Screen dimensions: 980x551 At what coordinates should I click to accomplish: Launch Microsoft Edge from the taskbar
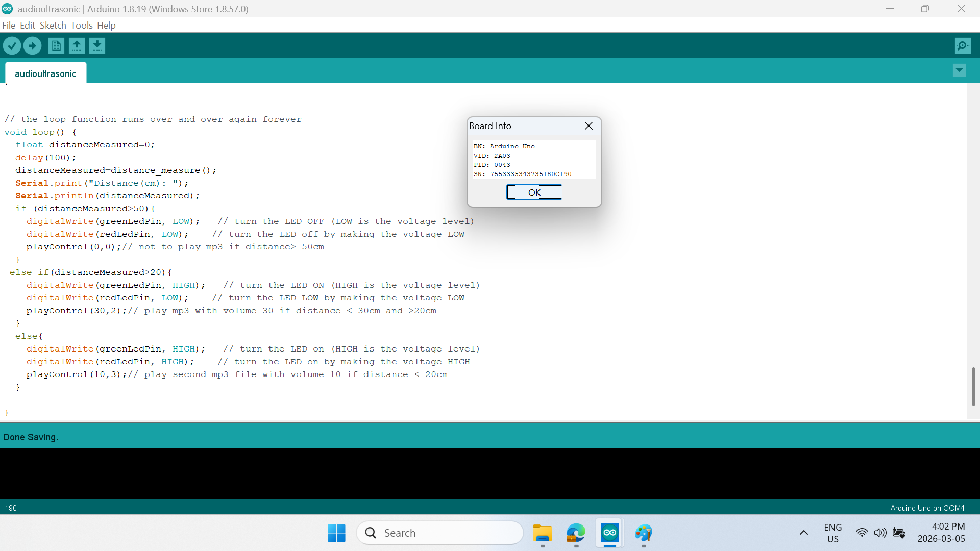point(576,533)
